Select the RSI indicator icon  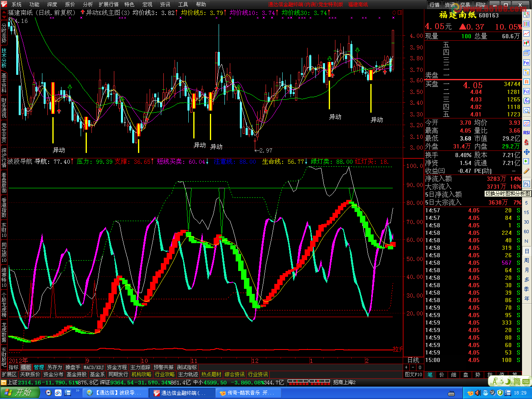click(x=526, y=133)
